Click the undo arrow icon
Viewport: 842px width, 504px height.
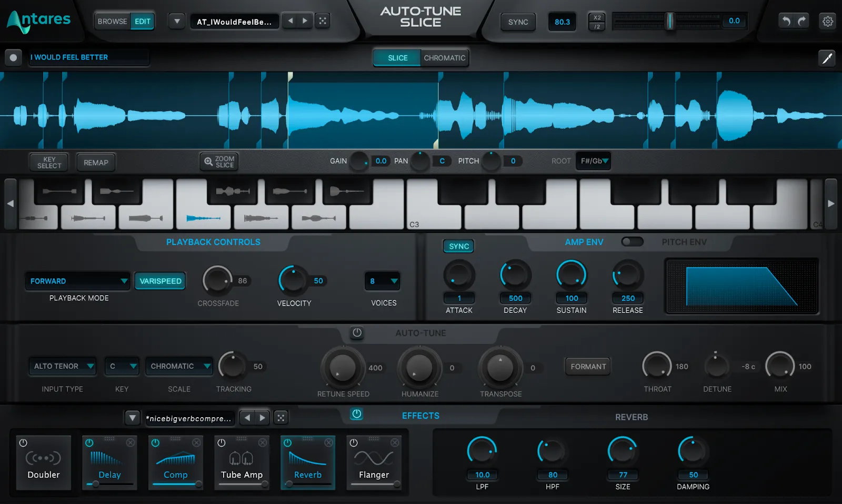785,21
